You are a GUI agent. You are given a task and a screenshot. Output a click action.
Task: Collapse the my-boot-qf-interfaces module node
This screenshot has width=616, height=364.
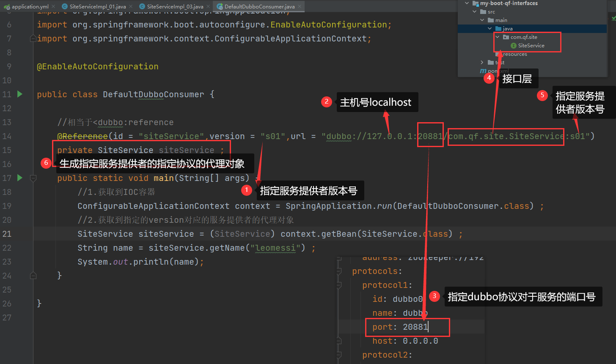pyautogui.click(x=467, y=3)
